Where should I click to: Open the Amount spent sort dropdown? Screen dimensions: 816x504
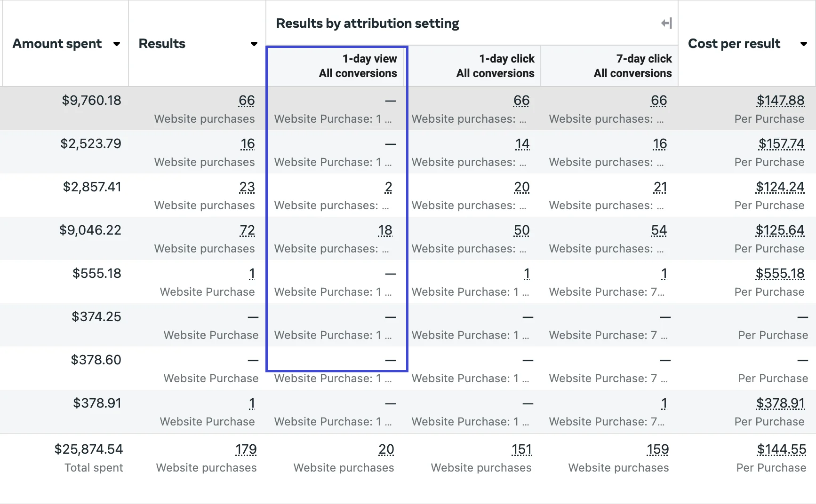click(117, 44)
